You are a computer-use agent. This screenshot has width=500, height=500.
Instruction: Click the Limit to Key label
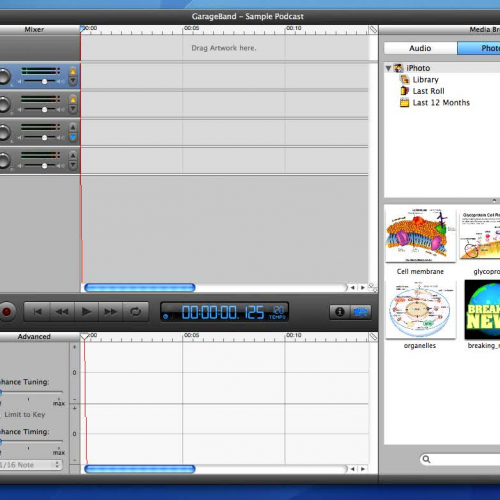(25, 415)
